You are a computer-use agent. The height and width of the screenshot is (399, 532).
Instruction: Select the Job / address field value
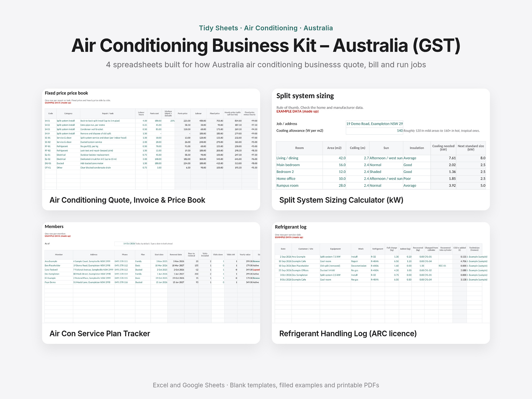374,124
